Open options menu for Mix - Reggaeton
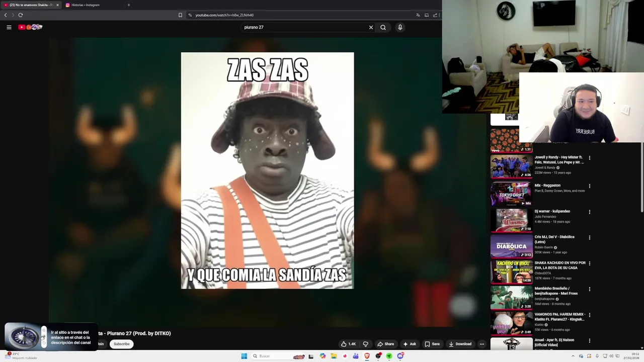Screen dimensions: 644x362 pyautogui.click(x=590, y=186)
